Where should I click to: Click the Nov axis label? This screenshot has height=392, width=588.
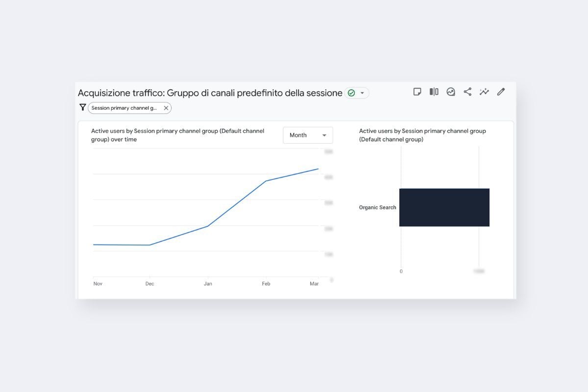[x=98, y=284]
